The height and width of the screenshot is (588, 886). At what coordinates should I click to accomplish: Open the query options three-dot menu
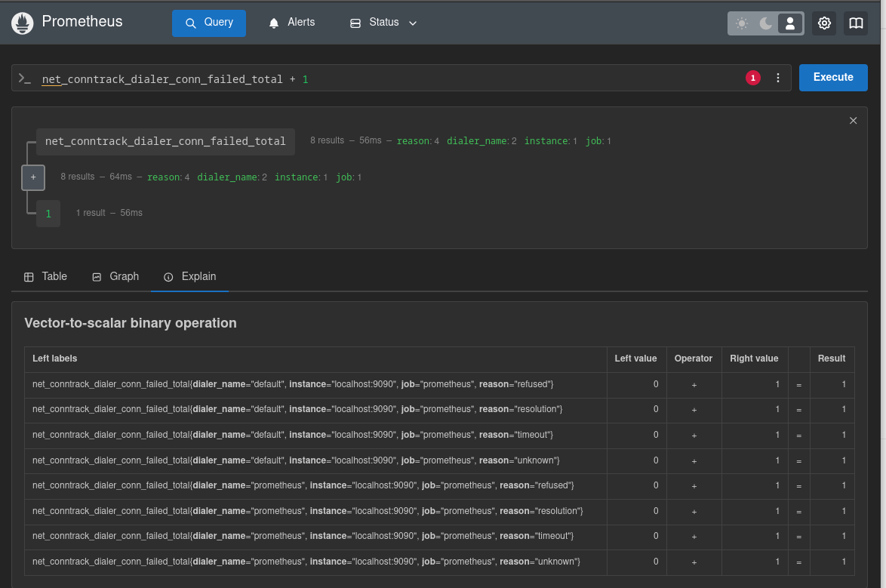coord(777,78)
